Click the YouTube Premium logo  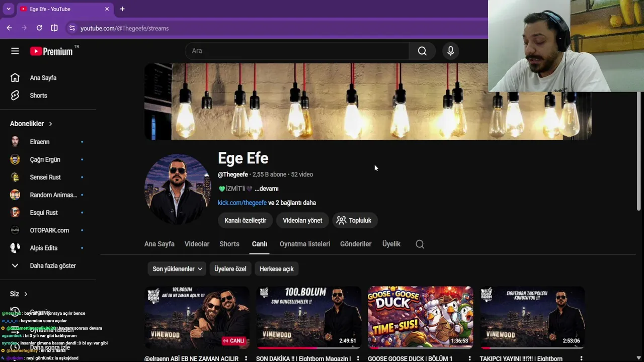[51, 51]
